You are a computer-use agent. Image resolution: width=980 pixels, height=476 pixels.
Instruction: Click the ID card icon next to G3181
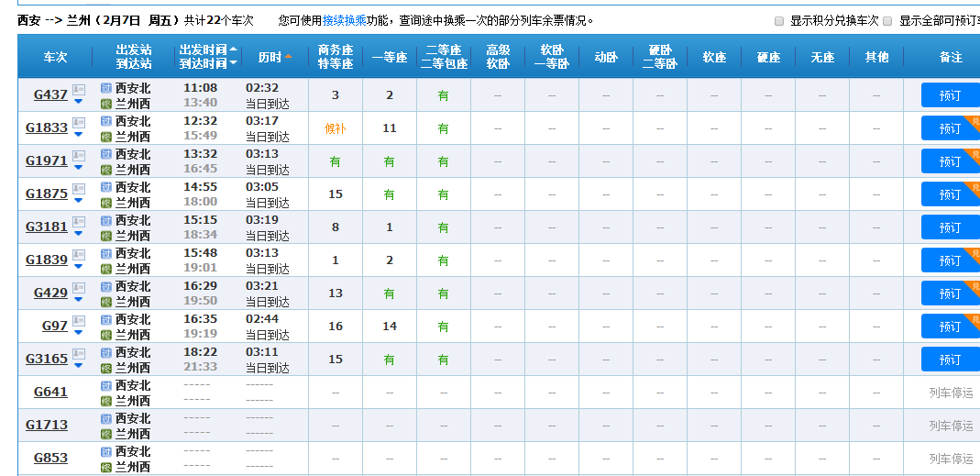coord(79,222)
